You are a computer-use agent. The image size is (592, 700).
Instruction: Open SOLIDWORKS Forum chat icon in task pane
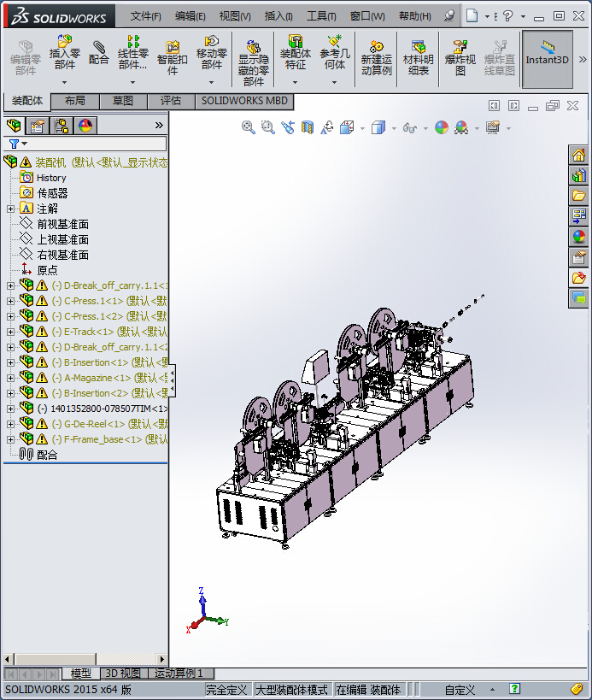tap(578, 297)
